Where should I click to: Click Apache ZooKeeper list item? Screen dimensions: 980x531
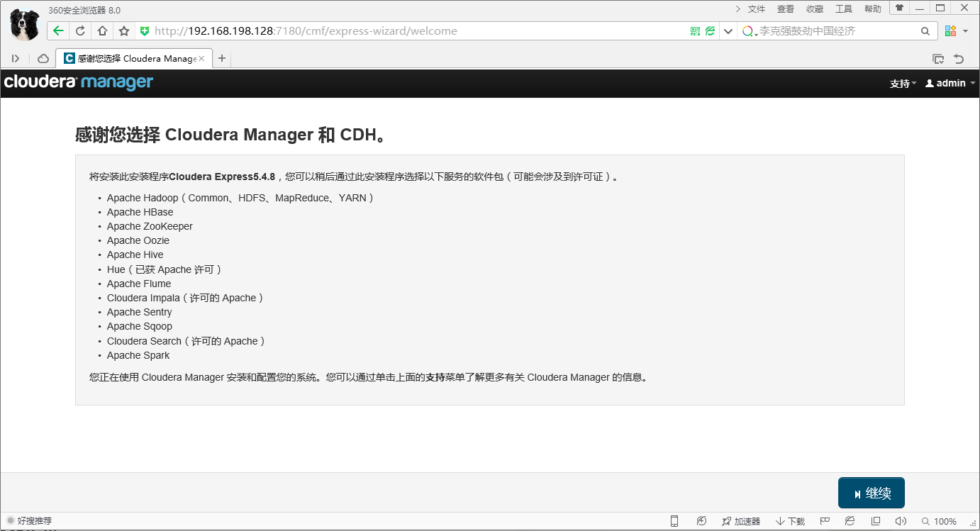click(x=150, y=226)
